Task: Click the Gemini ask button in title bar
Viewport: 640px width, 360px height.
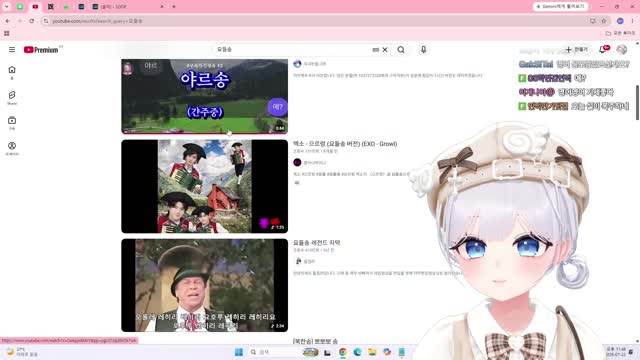Action: point(560,7)
